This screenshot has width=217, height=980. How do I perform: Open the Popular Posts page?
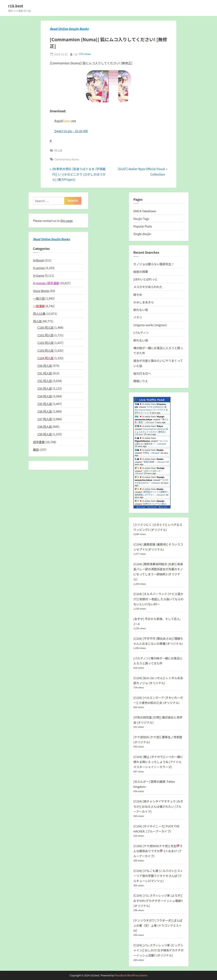pyautogui.click(x=143, y=226)
